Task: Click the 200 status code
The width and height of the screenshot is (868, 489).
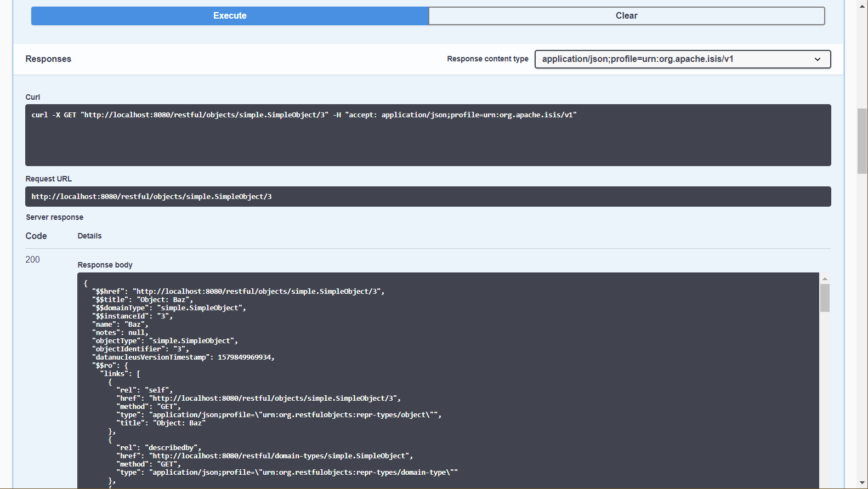Action: click(32, 260)
